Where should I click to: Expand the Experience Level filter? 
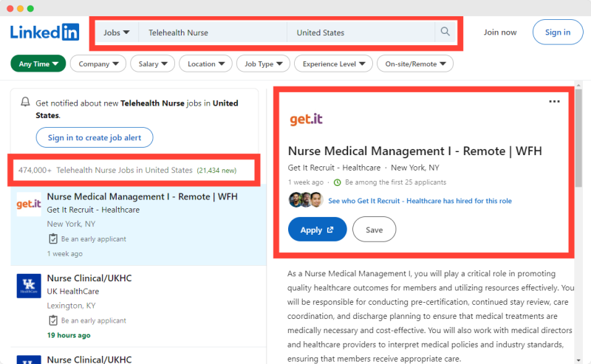click(x=333, y=63)
